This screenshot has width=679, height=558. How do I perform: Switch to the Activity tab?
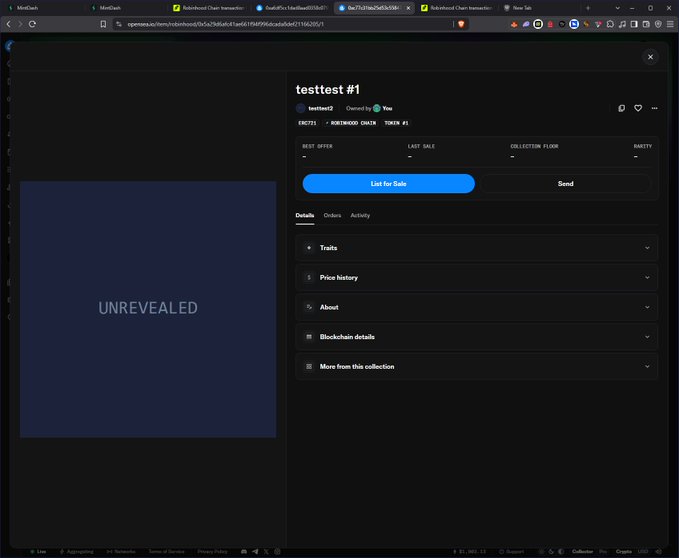360,215
